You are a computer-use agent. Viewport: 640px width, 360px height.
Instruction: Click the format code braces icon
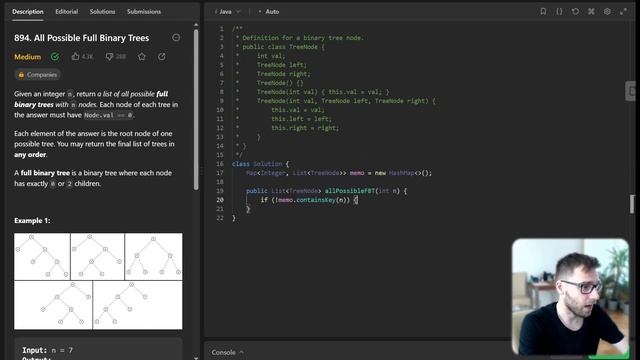(x=559, y=11)
